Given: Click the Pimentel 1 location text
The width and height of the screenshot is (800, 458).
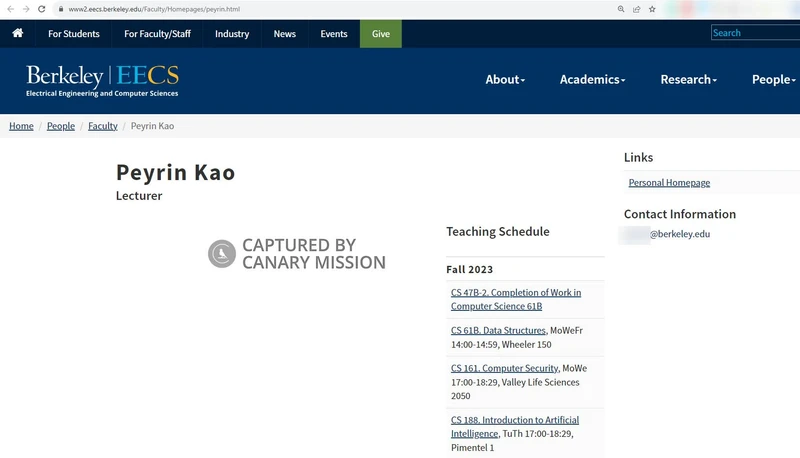Looking at the screenshot, I should [472, 448].
